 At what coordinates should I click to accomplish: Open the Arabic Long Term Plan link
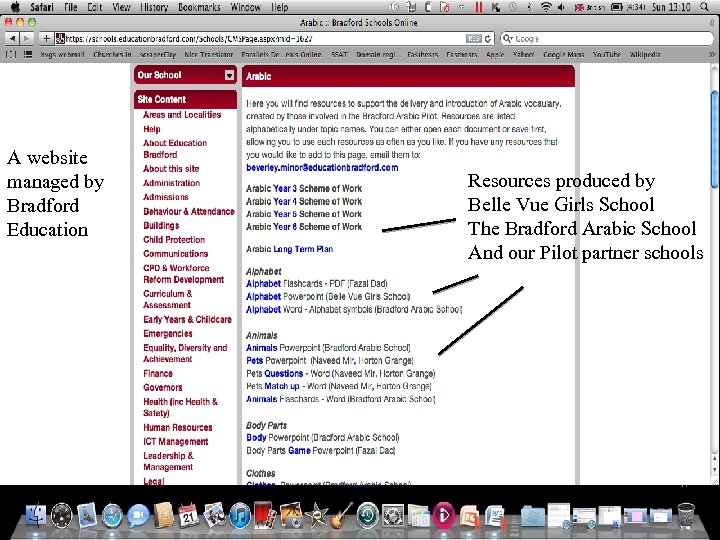[x=303, y=249]
